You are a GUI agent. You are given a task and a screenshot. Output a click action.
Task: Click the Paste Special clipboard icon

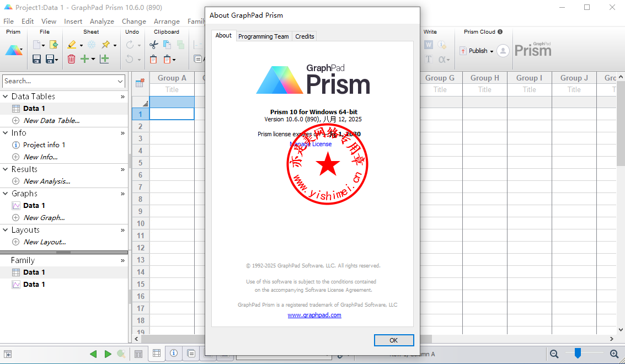(x=167, y=60)
